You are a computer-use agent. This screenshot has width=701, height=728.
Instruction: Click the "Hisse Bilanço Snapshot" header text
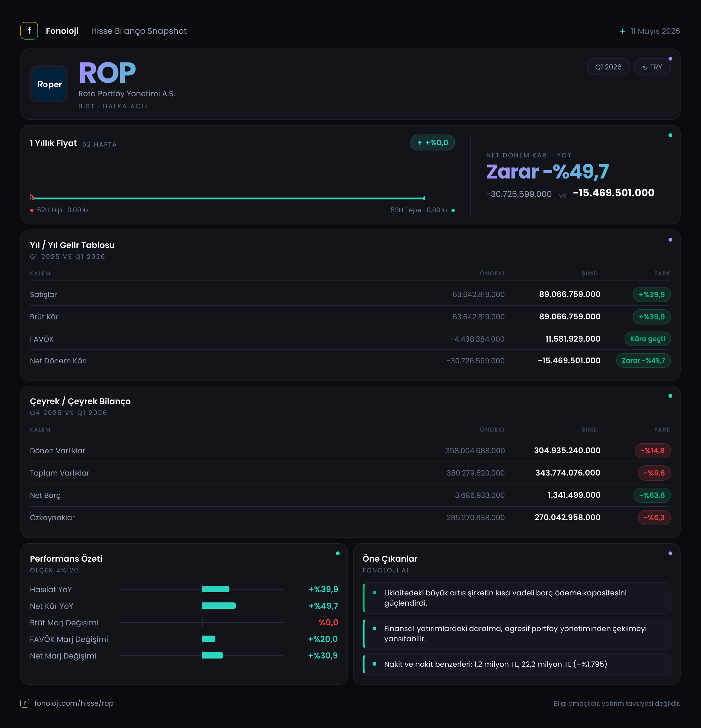(x=139, y=31)
